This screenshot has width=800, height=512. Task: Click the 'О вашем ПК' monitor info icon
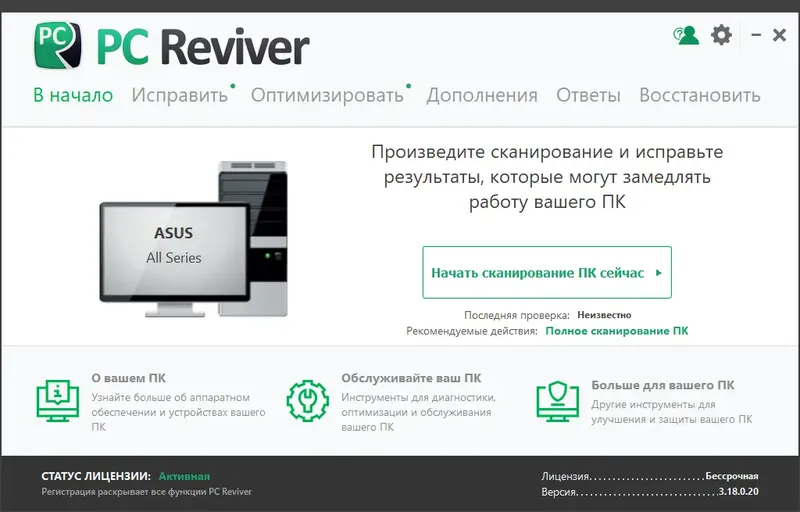click(58, 400)
